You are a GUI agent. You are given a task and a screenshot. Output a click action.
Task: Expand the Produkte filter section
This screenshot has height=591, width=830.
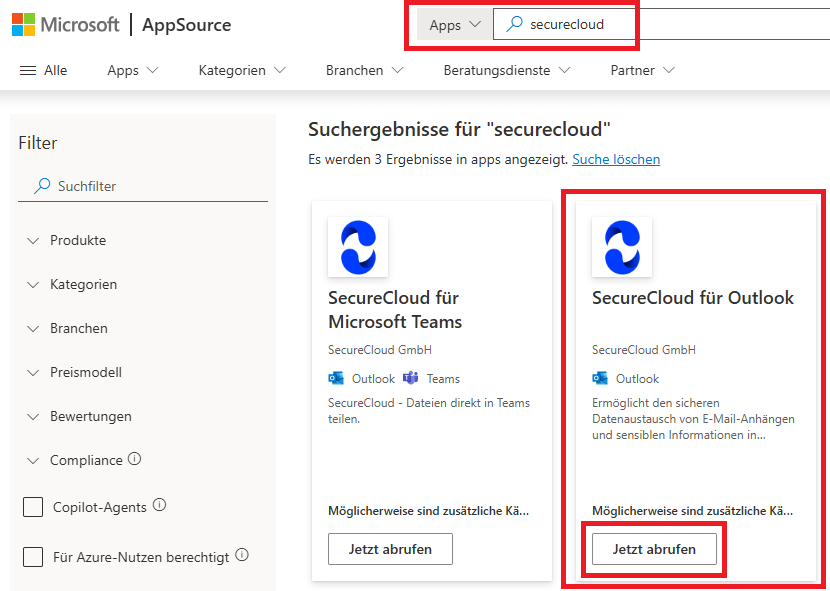tap(67, 240)
